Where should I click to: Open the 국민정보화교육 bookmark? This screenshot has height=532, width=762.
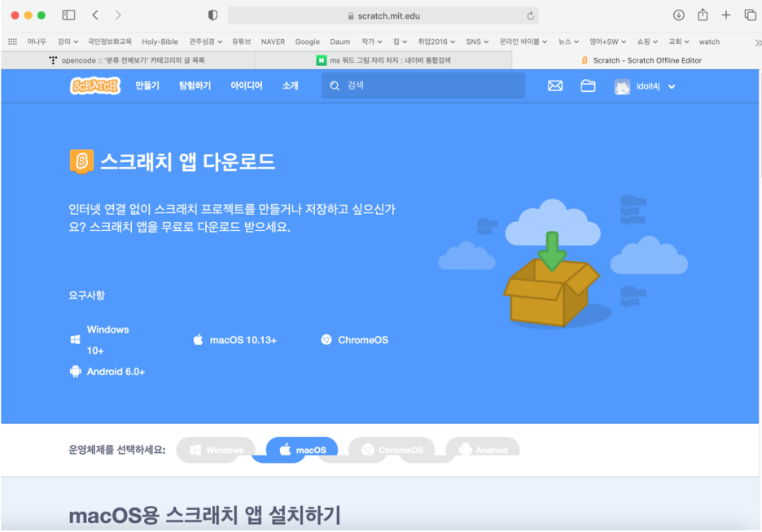(x=109, y=41)
